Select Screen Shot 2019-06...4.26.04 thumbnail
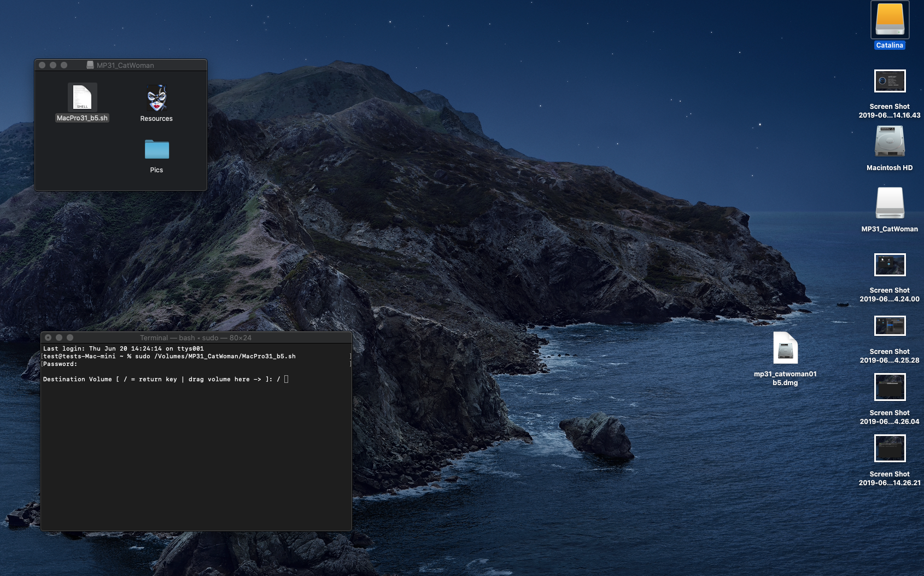The height and width of the screenshot is (576, 924). tap(890, 387)
